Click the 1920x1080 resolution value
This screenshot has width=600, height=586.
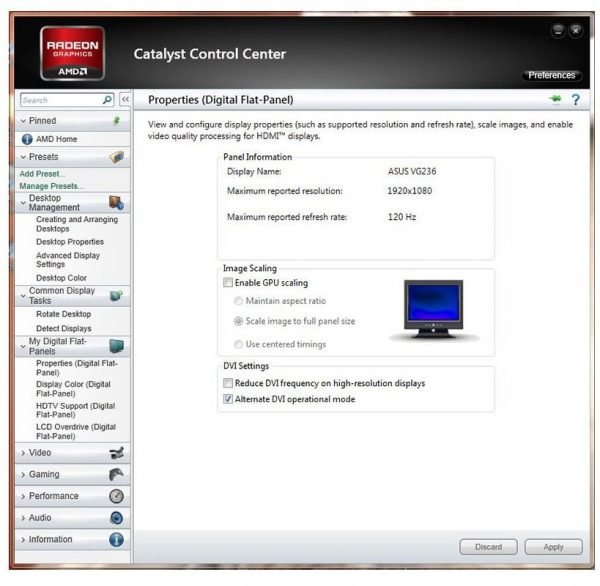click(409, 191)
